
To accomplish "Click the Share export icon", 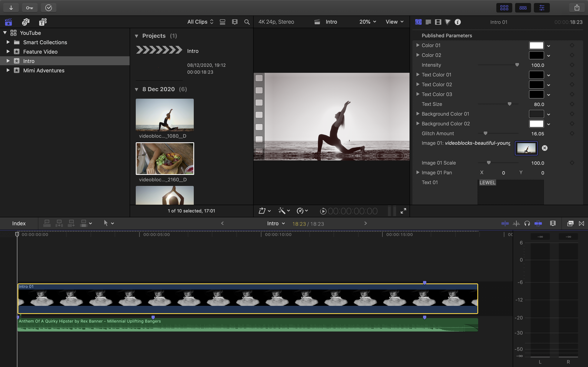I will pos(577,8).
